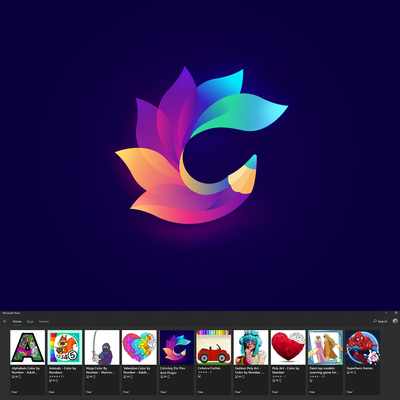Viewport: 400px width, 400px height.
Task: Click the Search button with magnifier
Action: tap(380, 321)
